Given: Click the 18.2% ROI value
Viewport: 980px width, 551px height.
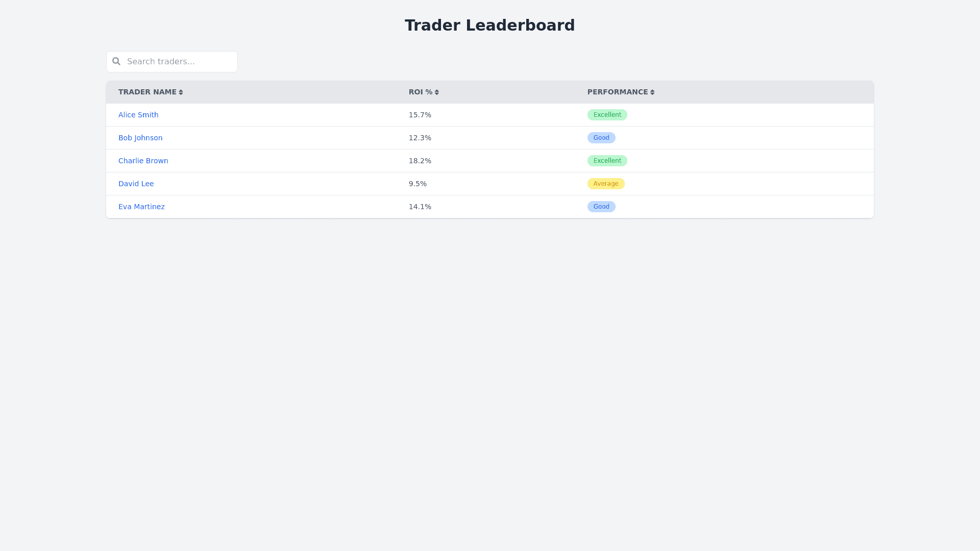Looking at the screenshot, I should click(x=420, y=161).
